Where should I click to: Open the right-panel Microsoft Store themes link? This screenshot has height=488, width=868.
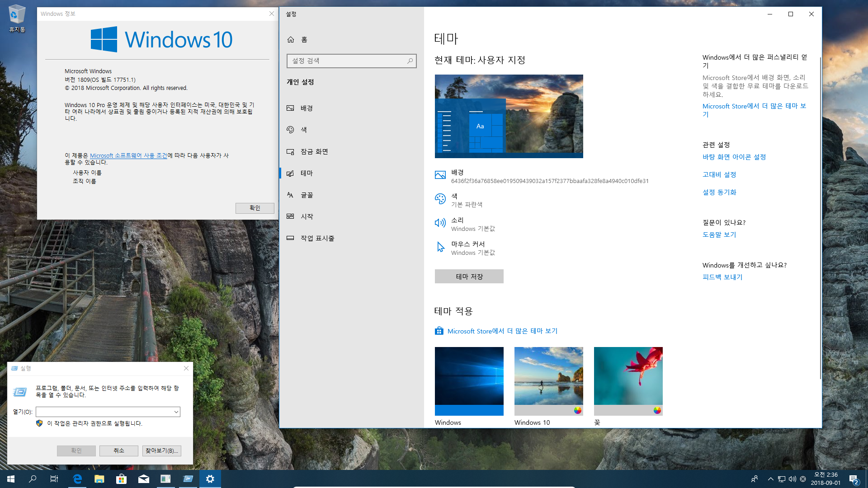point(754,110)
